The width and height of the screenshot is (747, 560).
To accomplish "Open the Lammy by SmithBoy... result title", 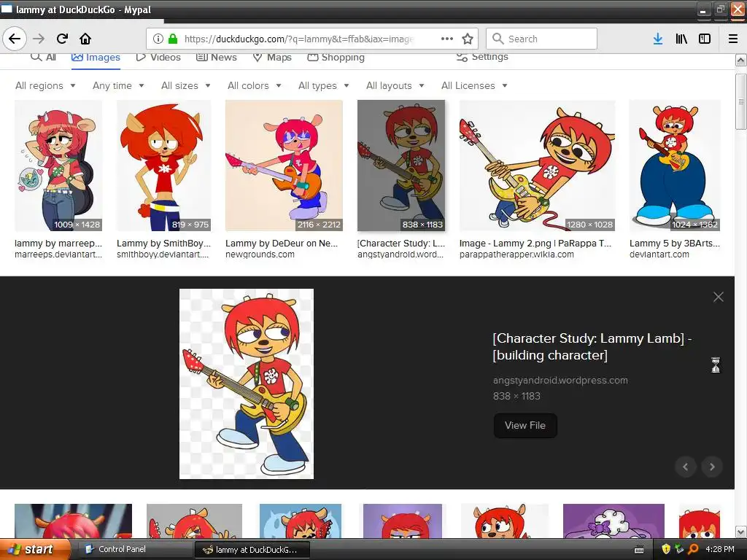I will click(x=163, y=244).
